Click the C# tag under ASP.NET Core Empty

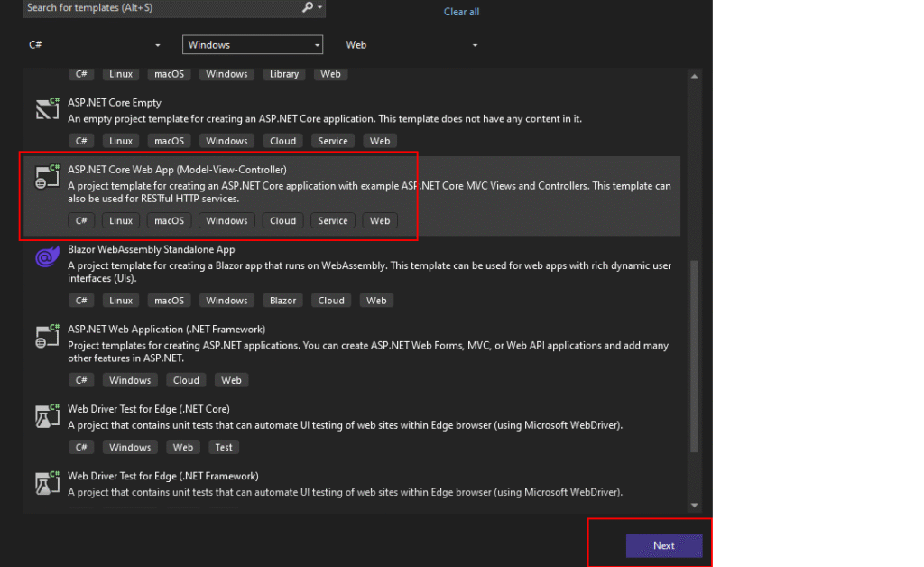pyautogui.click(x=81, y=141)
